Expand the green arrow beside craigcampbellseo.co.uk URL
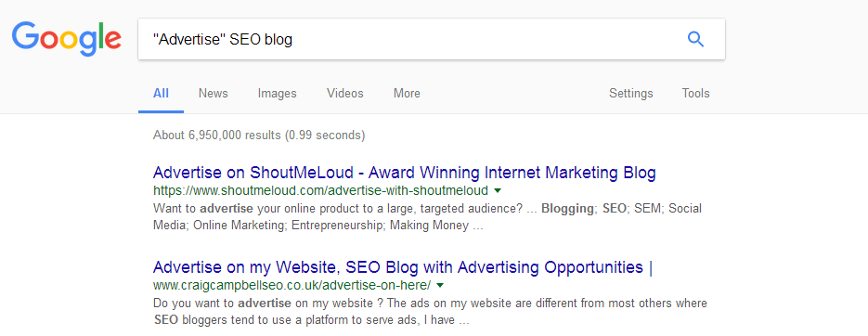 pos(440,286)
